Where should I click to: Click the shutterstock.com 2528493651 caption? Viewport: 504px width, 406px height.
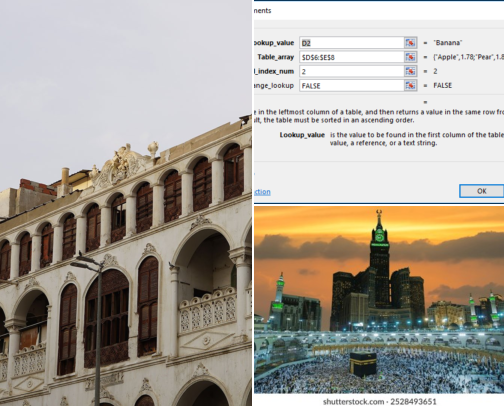click(380, 401)
